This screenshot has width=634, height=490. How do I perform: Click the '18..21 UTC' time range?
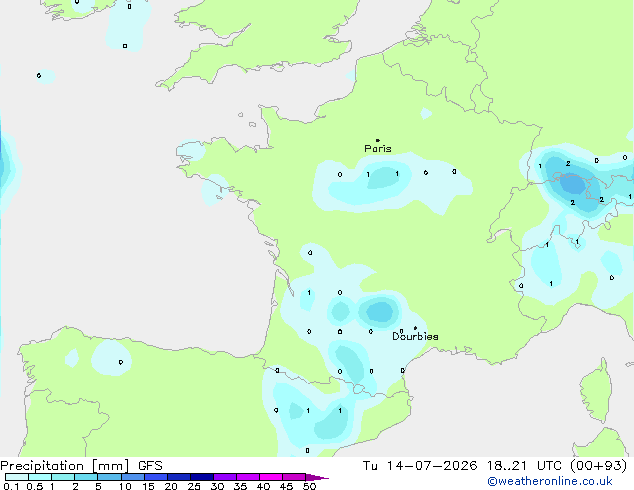tap(524, 466)
